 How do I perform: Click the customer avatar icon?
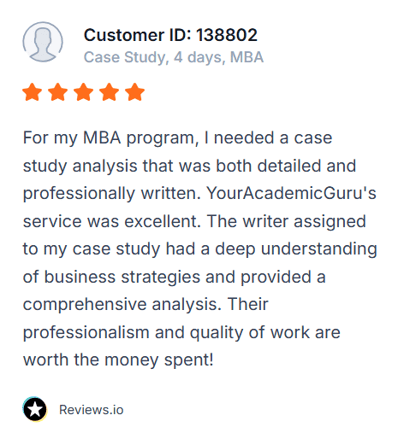(x=43, y=42)
